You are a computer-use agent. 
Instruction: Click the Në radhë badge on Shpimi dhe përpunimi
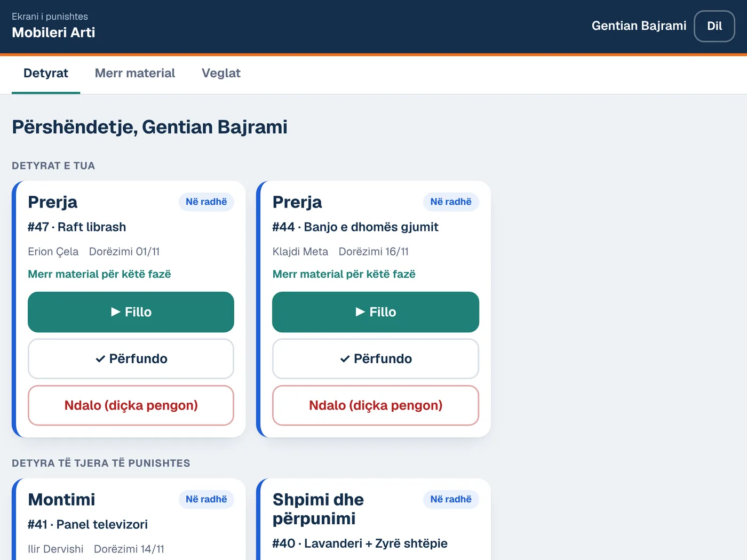coord(451,500)
